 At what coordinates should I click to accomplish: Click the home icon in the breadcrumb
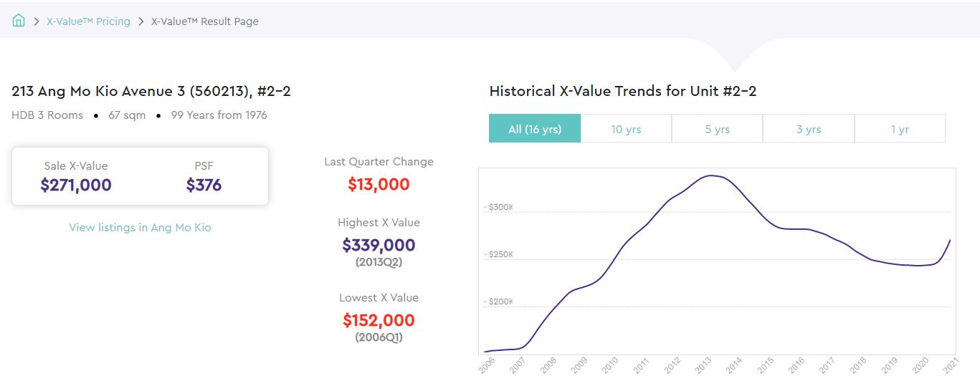point(19,21)
